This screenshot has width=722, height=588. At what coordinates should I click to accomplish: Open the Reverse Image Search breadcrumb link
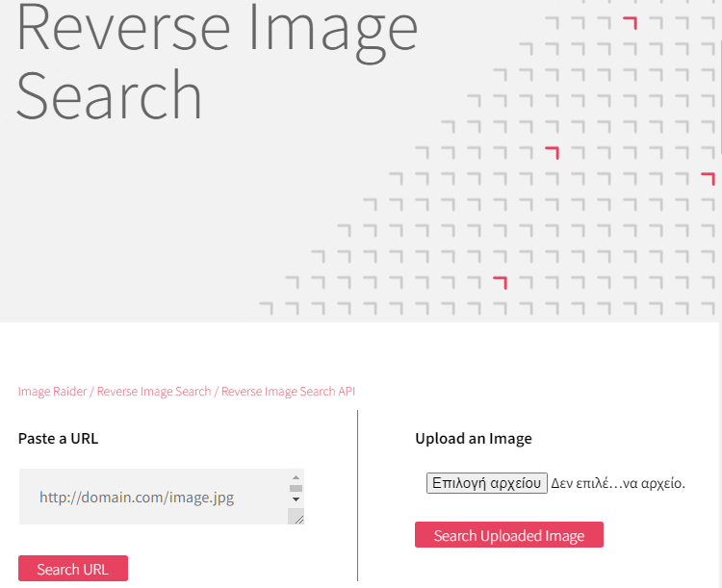[x=154, y=392]
